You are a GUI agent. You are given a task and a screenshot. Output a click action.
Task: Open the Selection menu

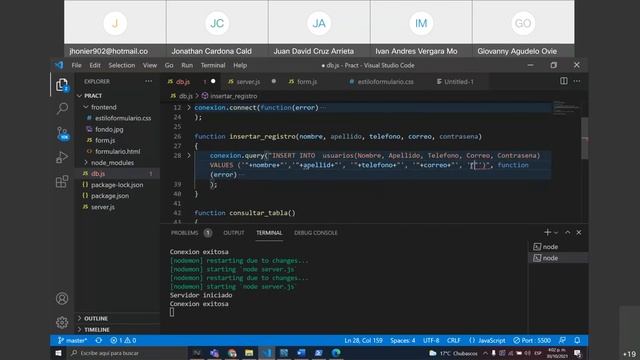(121, 65)
